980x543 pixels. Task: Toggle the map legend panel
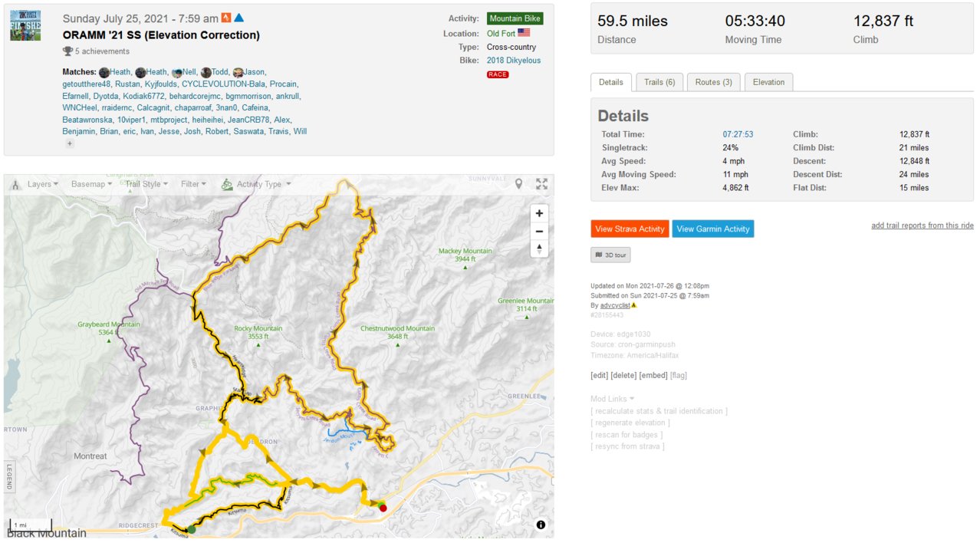[x=9, y=476]
